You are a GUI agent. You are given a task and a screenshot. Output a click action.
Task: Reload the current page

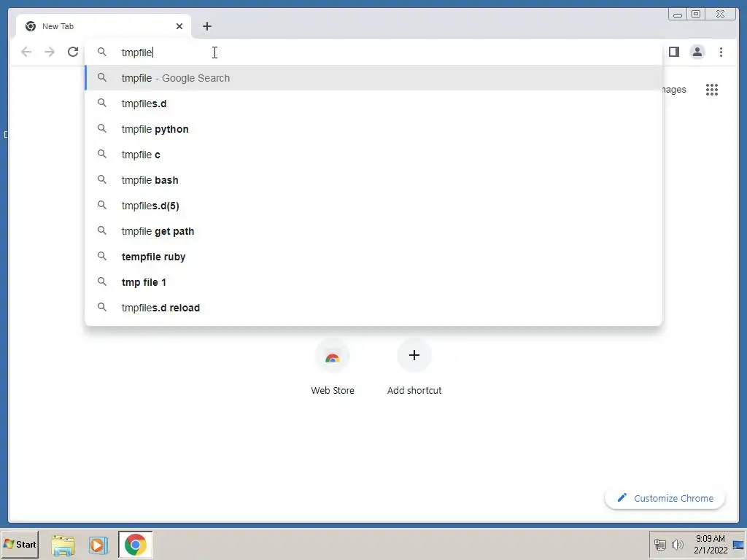(x=73, y=52)
